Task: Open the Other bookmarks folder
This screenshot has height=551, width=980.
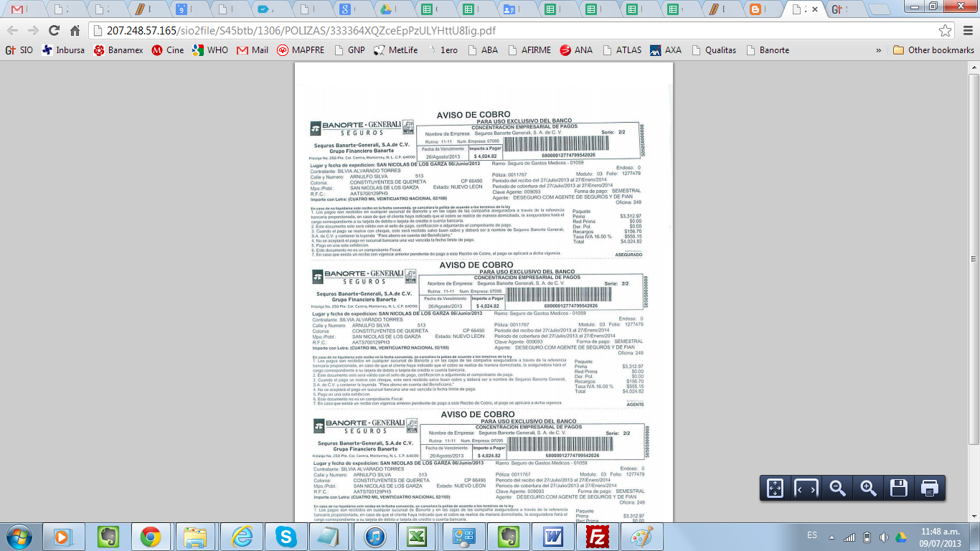Action: pos(933,50)
